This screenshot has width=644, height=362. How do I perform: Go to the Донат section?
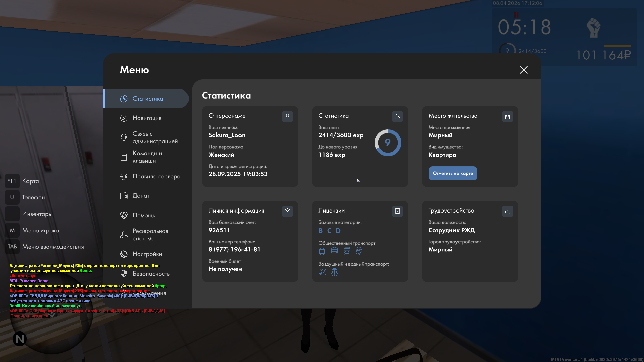140,196
